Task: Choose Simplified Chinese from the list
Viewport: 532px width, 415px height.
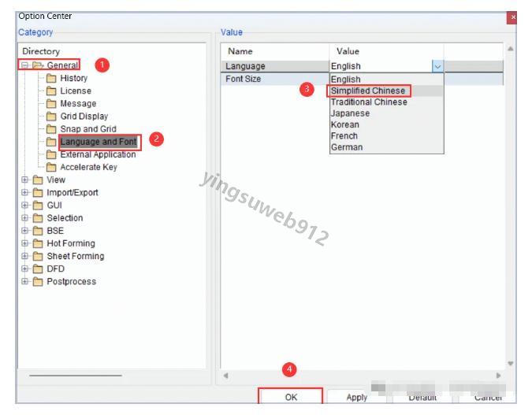Action: tap(386, 91)
